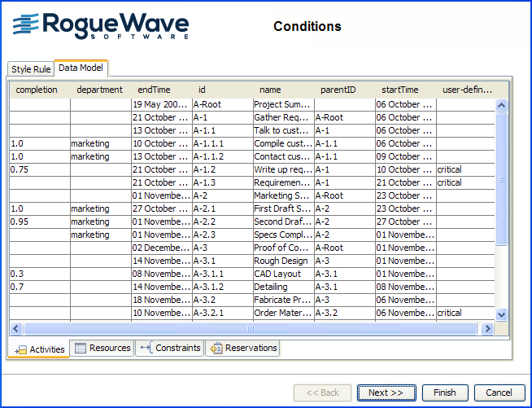This screenshot has height=408, width=532.
Task: Click the Activities tab icon
Action: tap(21, 350)
